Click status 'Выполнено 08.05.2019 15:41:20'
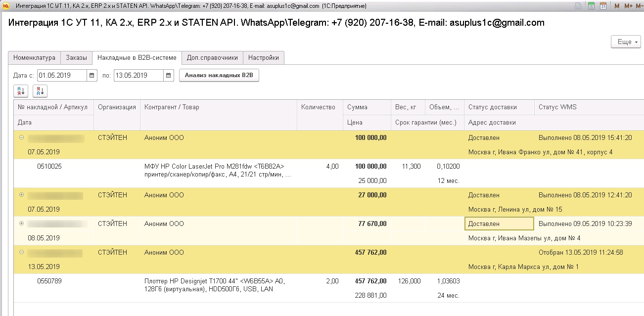 [585, 137]
